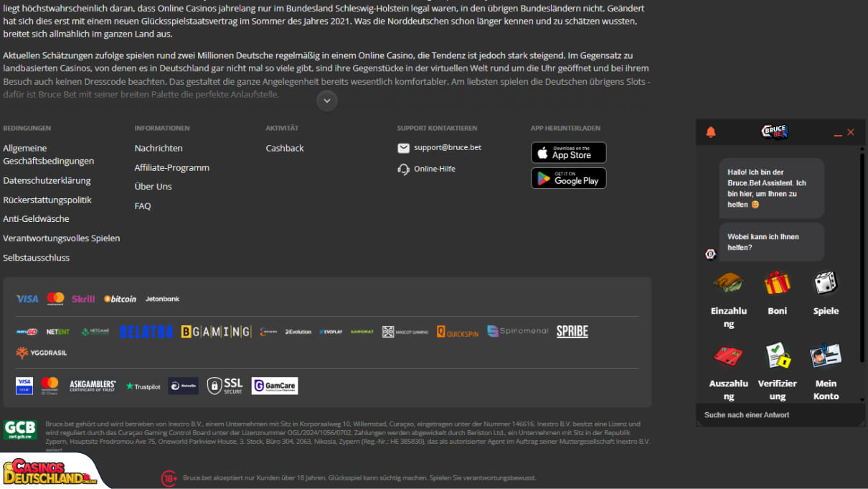Click the Visa payment logo

point(27,299)
